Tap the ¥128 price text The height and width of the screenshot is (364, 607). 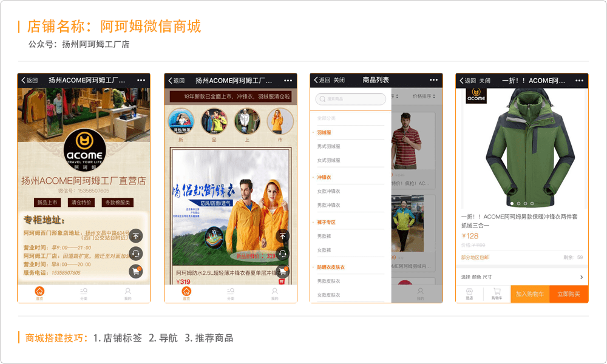(470, 236)
